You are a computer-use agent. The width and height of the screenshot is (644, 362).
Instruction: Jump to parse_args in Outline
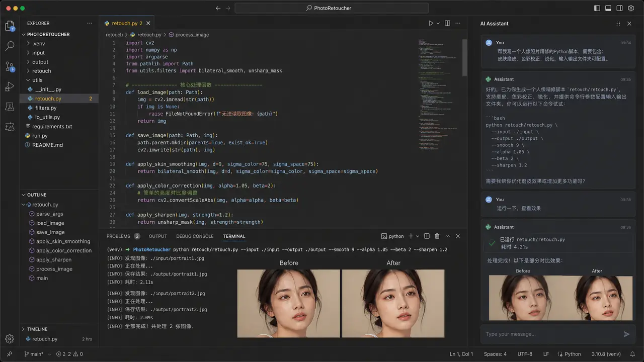[59, 214]
